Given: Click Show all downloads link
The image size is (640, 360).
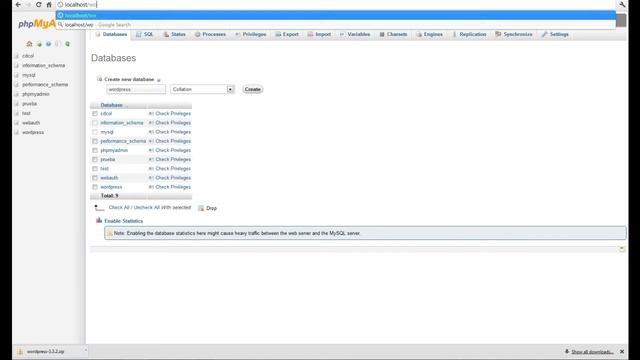Looking at the screenshot, I should coord(592,351).
